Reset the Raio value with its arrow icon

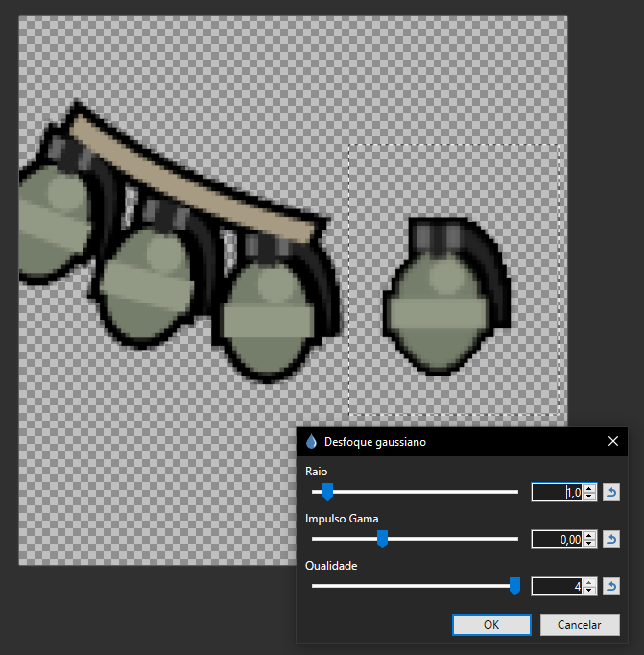point(611,492)
